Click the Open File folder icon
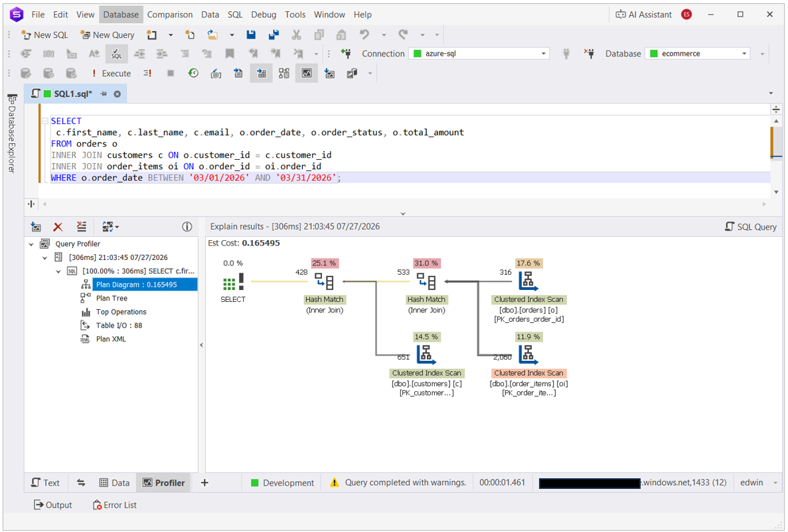Screen dimensions: 788x532 (x=212, y=34)
